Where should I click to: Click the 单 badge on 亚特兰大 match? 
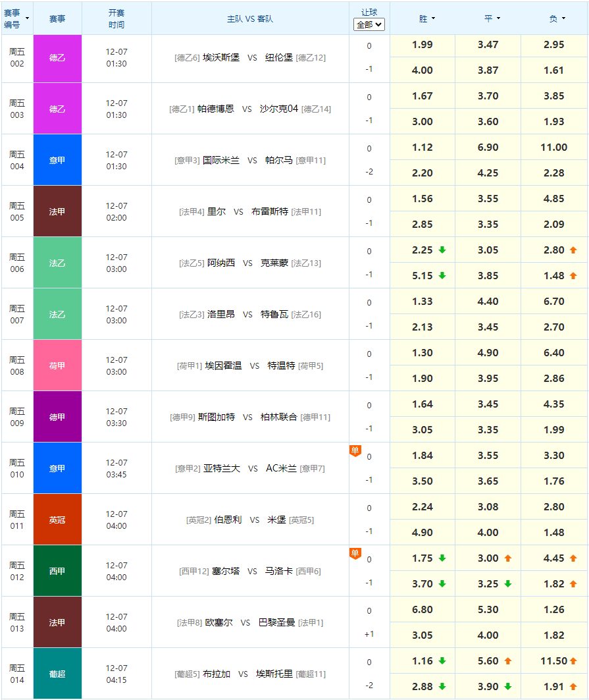(355, 451)
